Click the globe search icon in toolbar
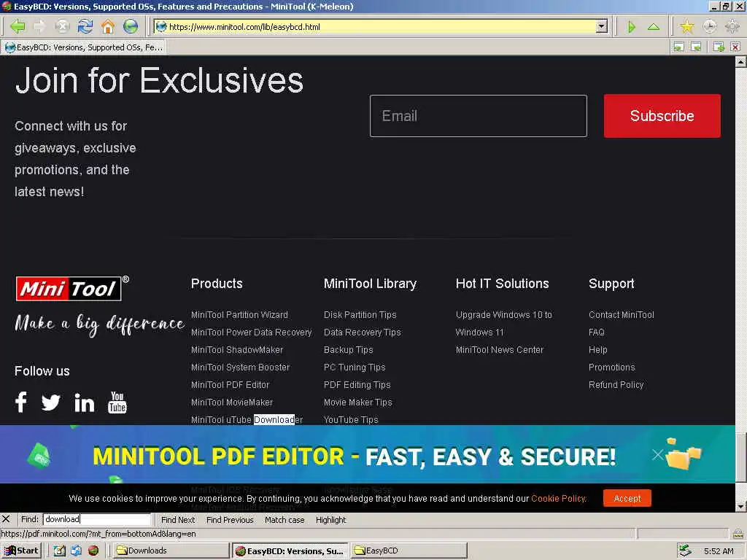Screen dimensions: 747x560 click(131, 26)
